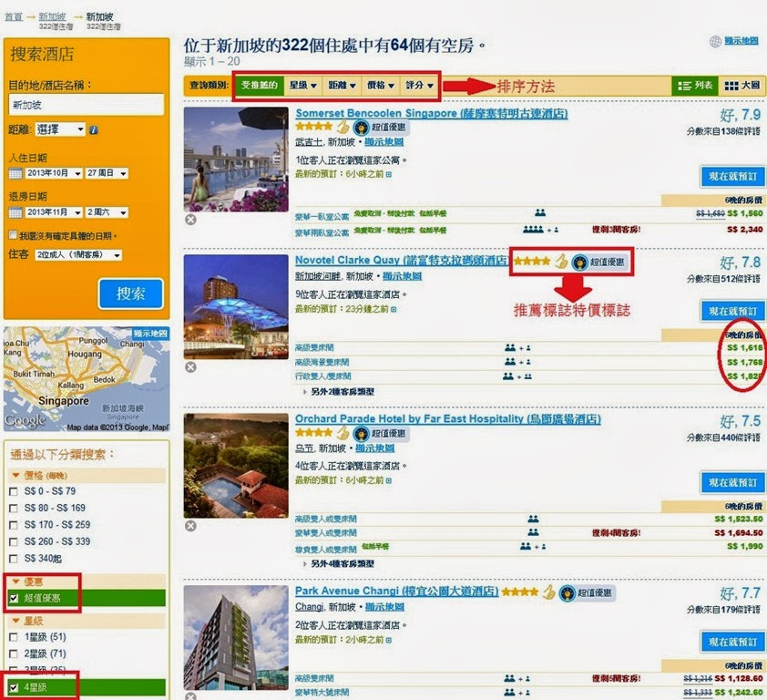
Task: Click Somerset latest booking info icon
Action: 388,174
